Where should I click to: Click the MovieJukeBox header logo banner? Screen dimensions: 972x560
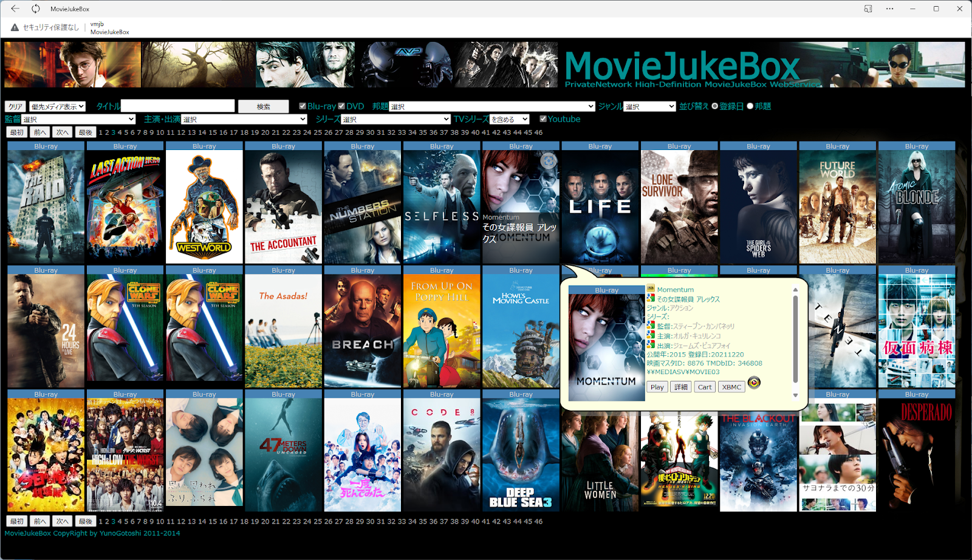[x=484, y=64]
